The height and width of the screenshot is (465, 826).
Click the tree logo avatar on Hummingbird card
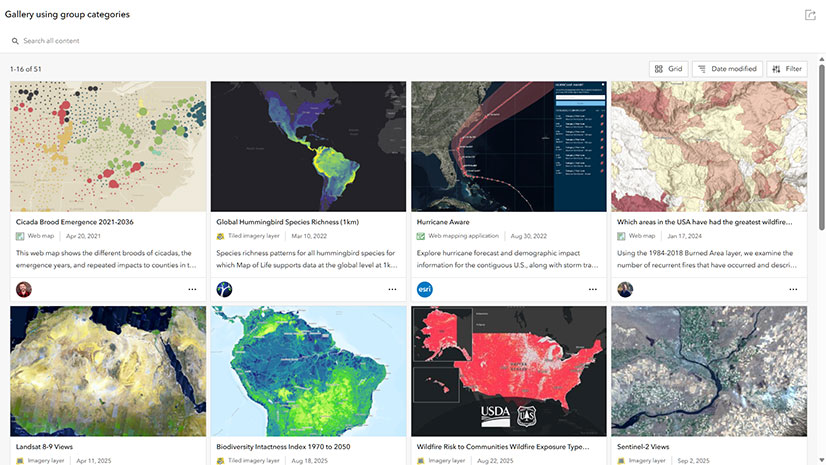click(x=224, y=289)
